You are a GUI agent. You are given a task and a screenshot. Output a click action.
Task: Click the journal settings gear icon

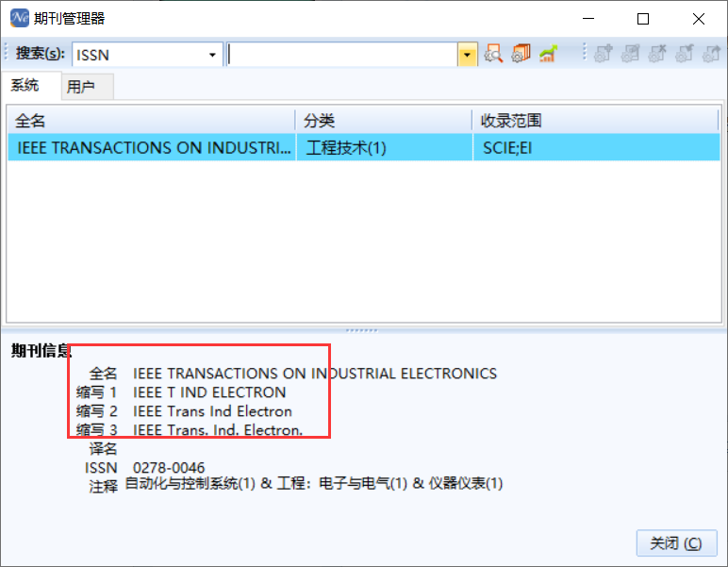click(521, 55)
